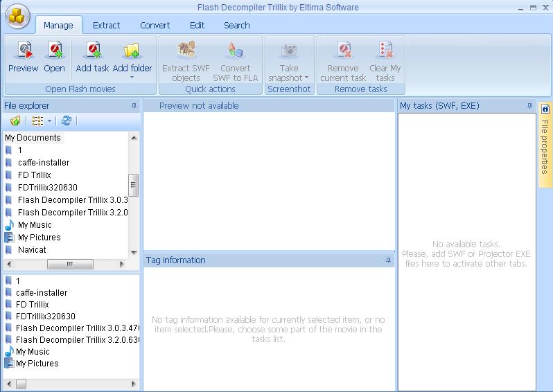This screenshot has width=553, height=392.
Task: Click the Add folder icon
Action: pyautogui.click(x=132, y=50)
